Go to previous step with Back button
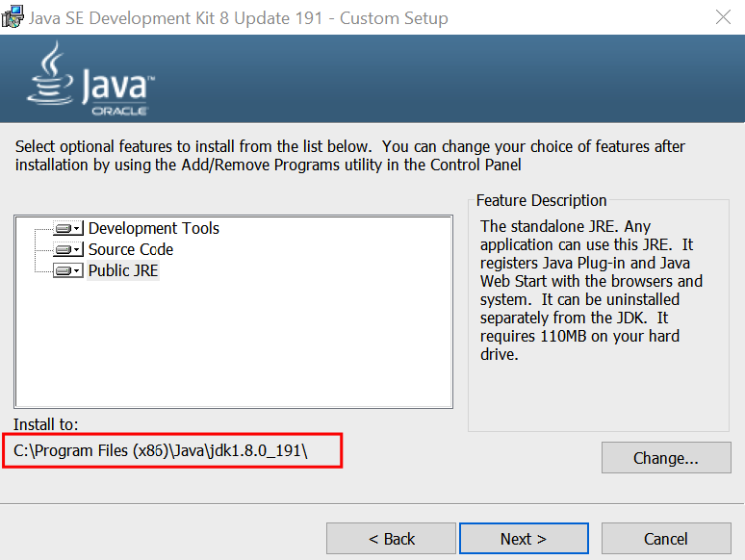This screenshot has height=560, width=745. tap(391, 539)
